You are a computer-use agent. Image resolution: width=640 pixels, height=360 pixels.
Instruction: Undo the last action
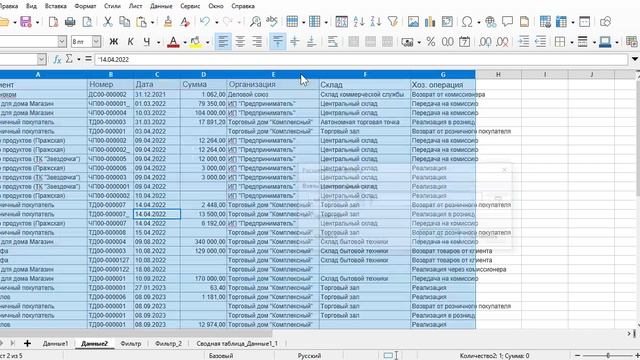pos(205,22)
